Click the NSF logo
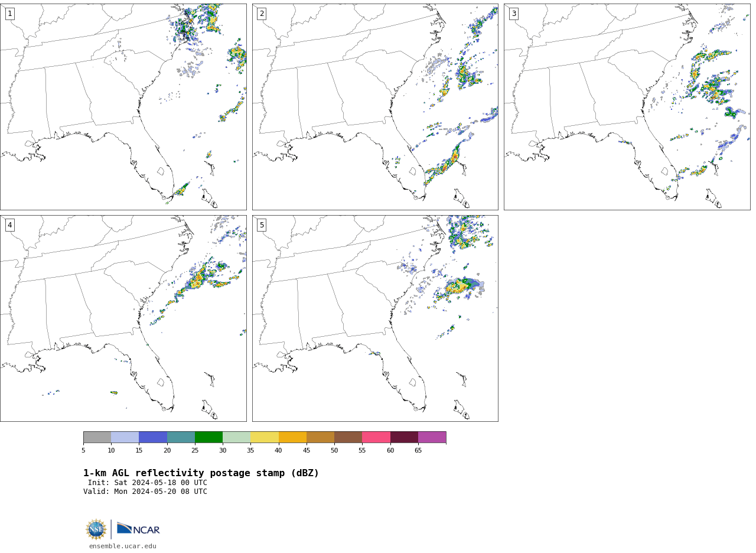 (96, 529)
